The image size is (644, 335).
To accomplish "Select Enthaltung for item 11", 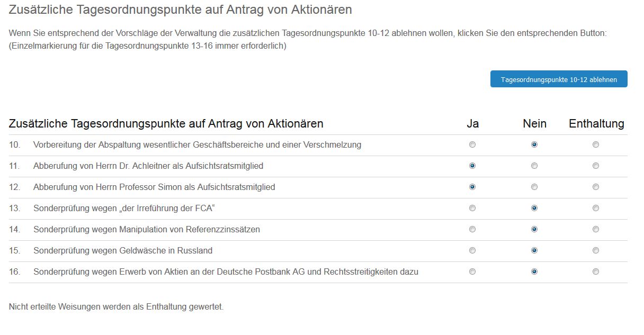I will pyautogui.click(x=595, y=166).
